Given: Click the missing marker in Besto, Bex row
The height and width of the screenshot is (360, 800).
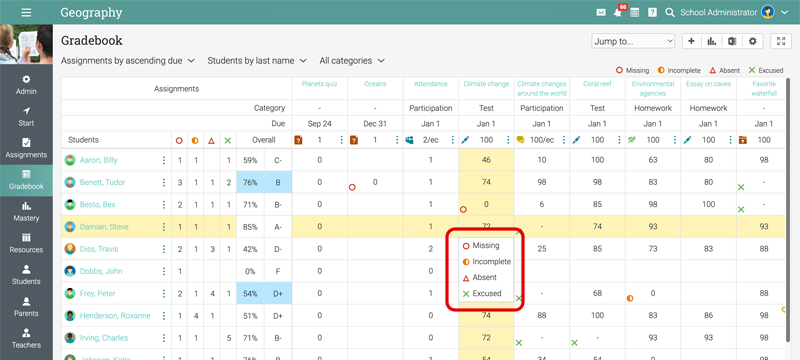Looking at the screenshot, I should [463, 210].
